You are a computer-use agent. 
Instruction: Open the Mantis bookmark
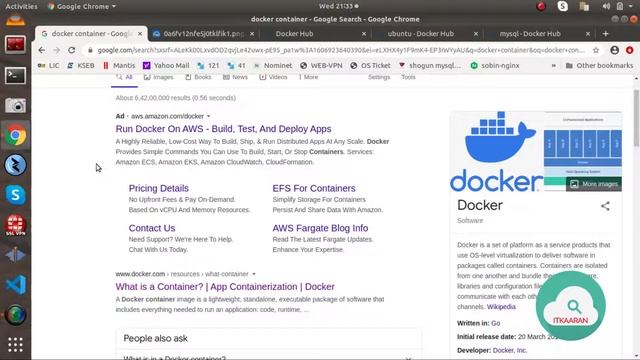coord(119,65)
